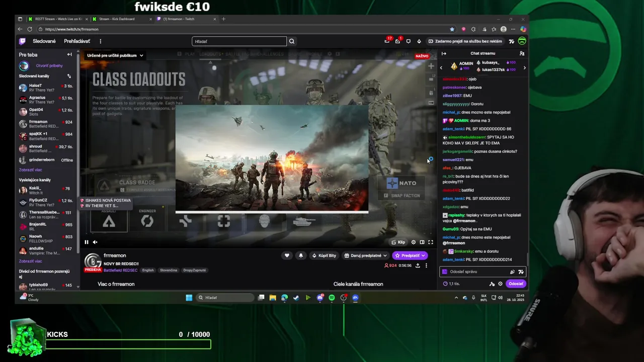Enter fullscreen on the player
The height and width of the screenshot is (362, 644).
431,242
